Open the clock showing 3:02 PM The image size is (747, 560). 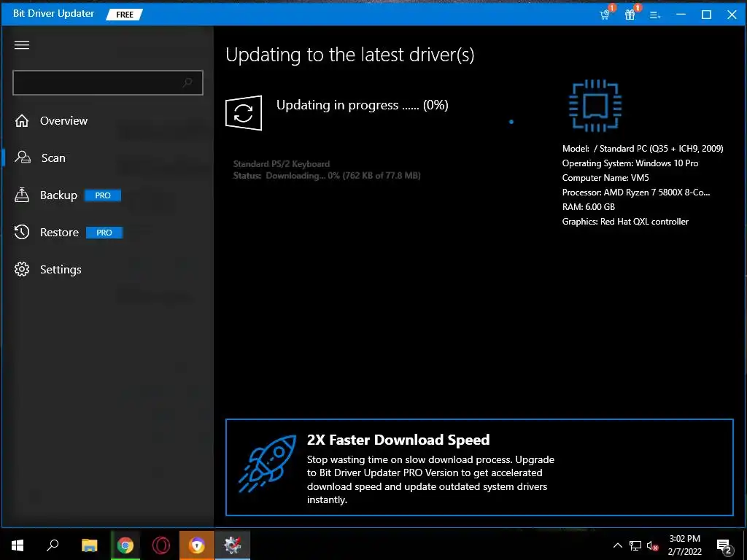click(x=684, y=545)
